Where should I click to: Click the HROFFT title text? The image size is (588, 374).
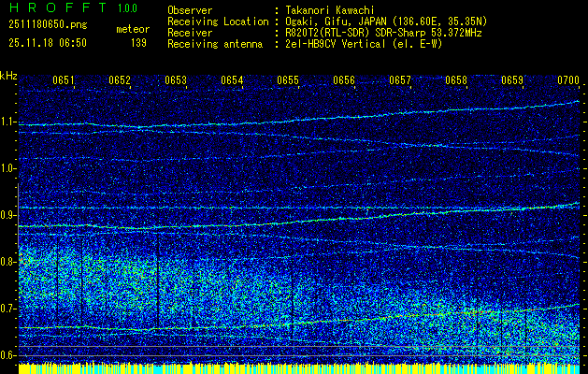tap(55, 8)
